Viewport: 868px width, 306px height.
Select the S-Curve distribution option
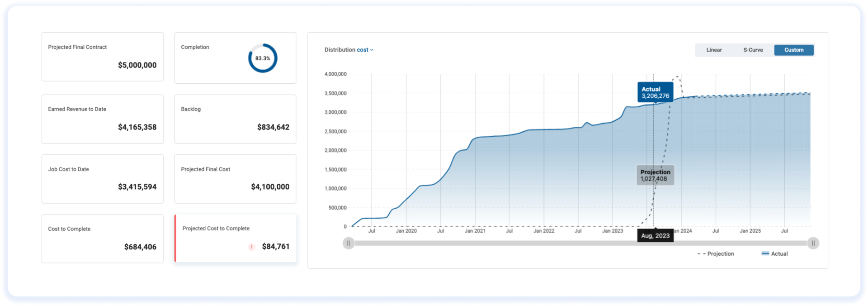click(x=753, y=50)
